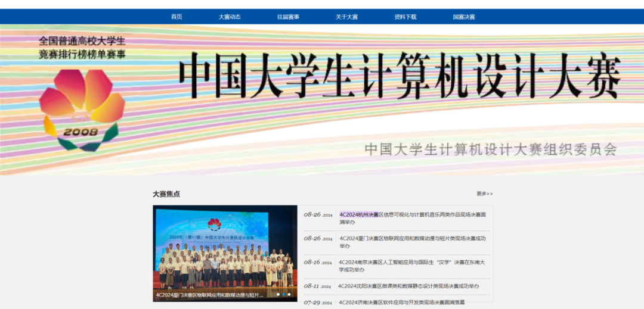Click the 中国大学生计算机设计大赛组织委员会 subtitle
This screenshot has height=309, width=644.
point(491,149)
